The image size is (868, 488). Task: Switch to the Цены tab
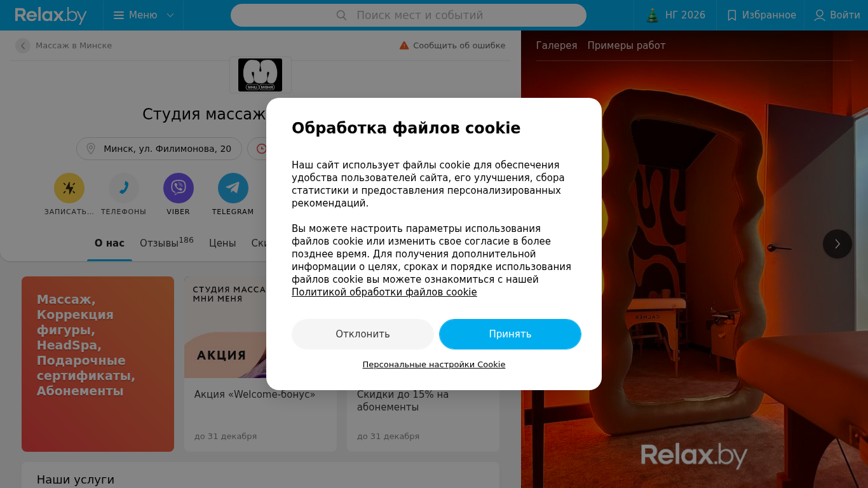[222, 243]
